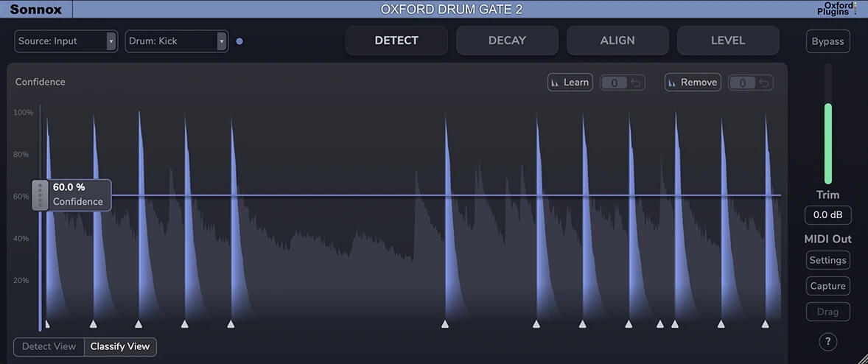868x364 pixels.
Task: Click the Trim 0.0 dB value field
Action: 827,215
